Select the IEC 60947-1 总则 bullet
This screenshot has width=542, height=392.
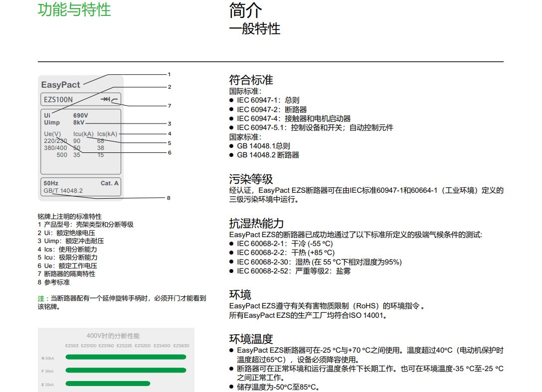click(264, 100)
